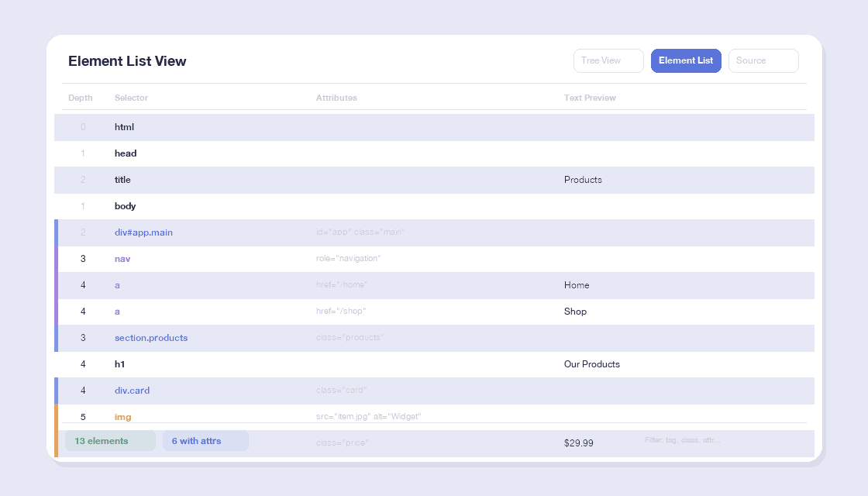
Task: Open the Source tab
Action: [x=763, y=60]
